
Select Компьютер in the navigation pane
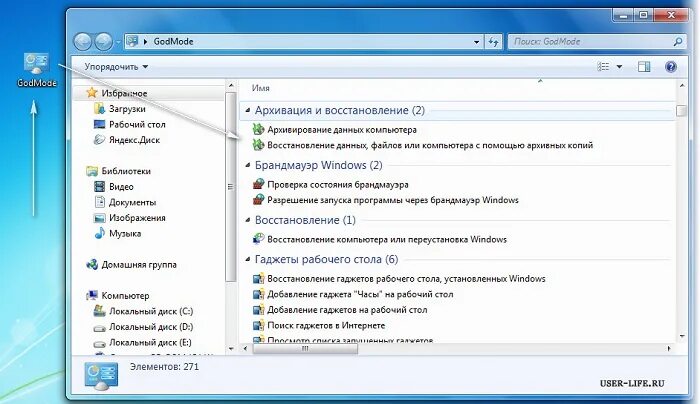(125, 296)
